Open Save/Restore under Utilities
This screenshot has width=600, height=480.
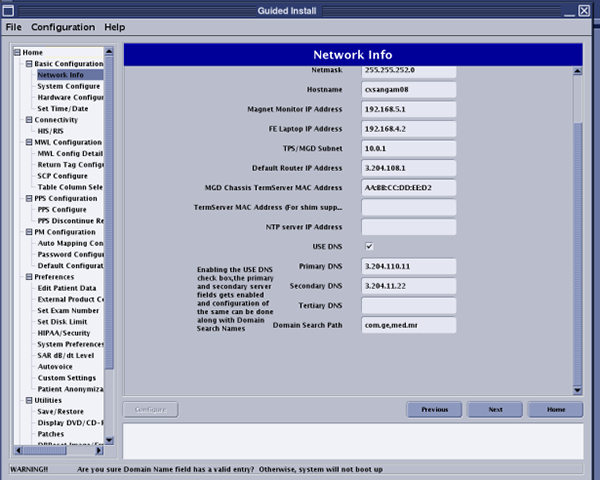(60, 411)
